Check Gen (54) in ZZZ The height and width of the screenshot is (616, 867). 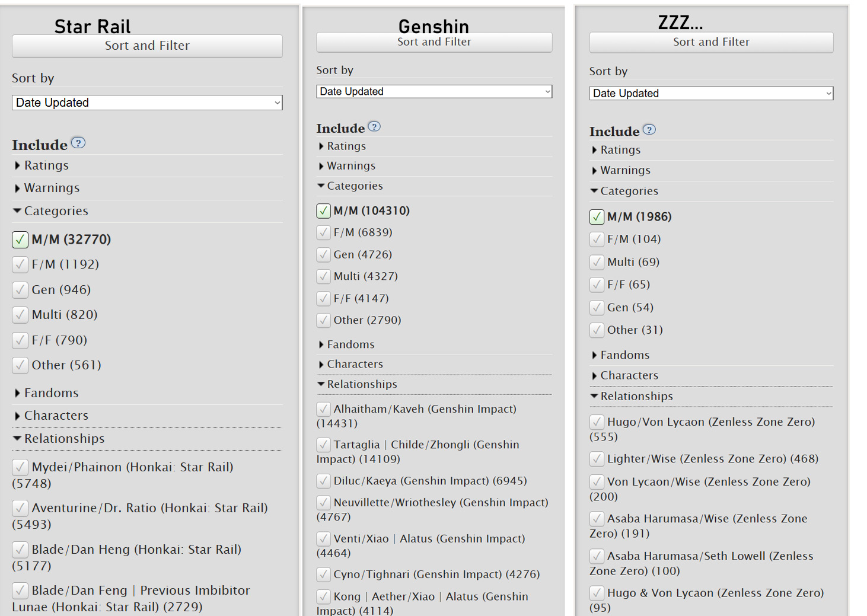point(597,308)
